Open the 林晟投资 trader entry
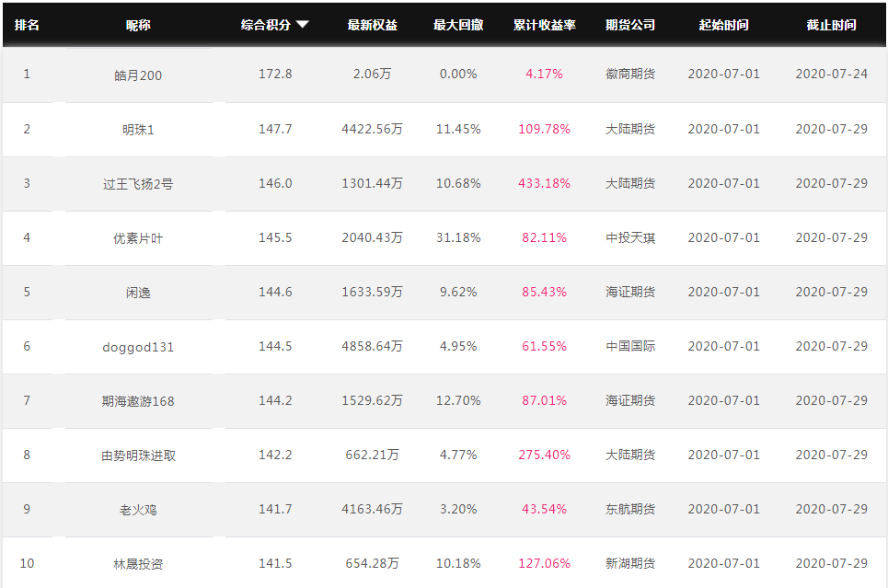 (138, 564)
